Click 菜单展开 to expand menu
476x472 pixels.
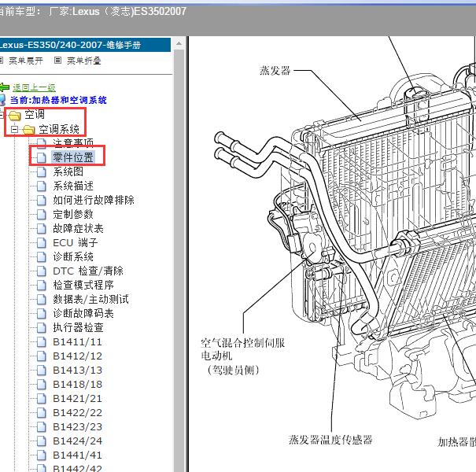tap(26, 61)
